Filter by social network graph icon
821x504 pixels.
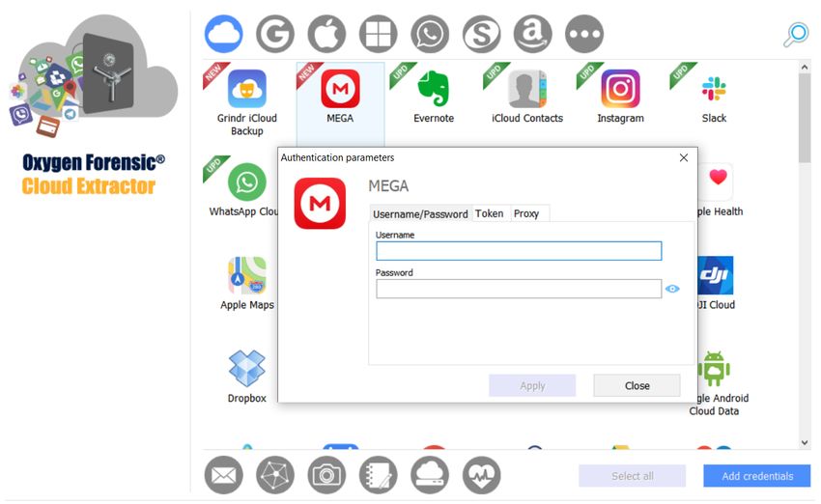coord(275,475)
